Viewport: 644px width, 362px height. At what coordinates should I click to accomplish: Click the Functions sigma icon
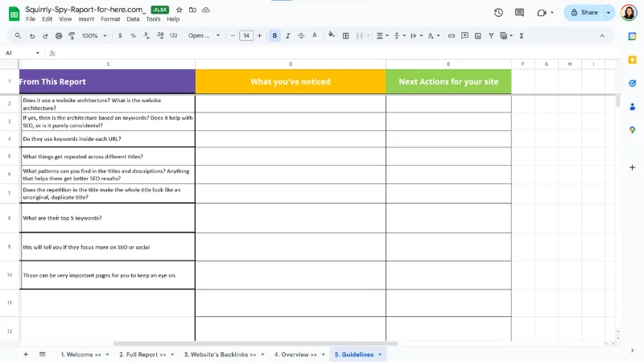[x=522, y=35]
